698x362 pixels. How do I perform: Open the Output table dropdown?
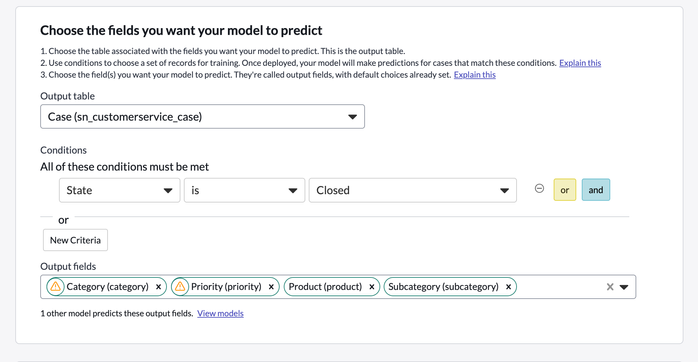pos(203,117)
